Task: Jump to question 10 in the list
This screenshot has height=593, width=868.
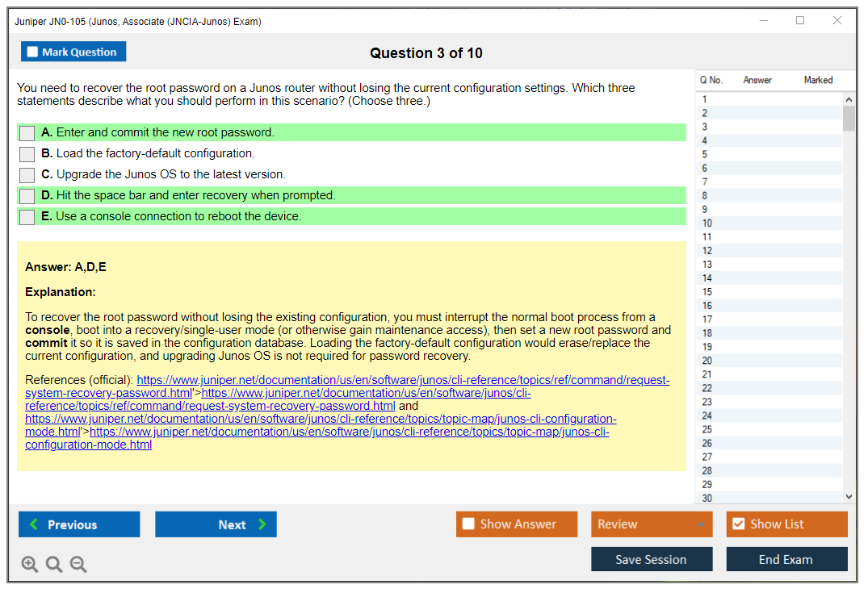Action: 707,223
